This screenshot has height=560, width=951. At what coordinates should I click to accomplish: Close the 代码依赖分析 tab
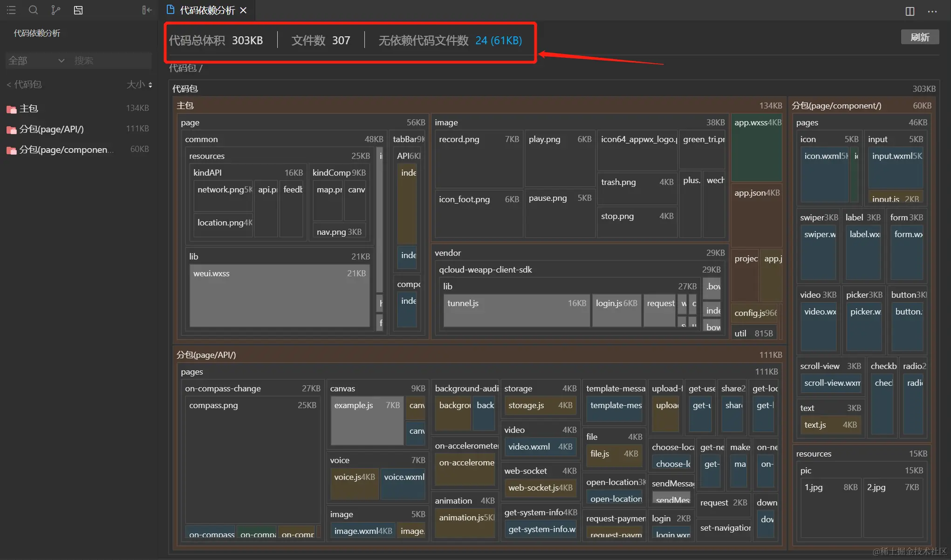point(243,10)
